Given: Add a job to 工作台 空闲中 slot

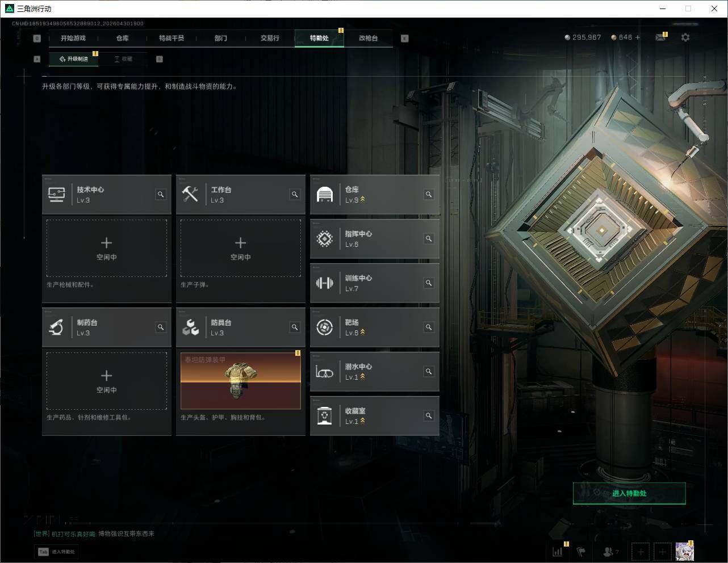Looking at the screenshot, I should tap(241, 249).
